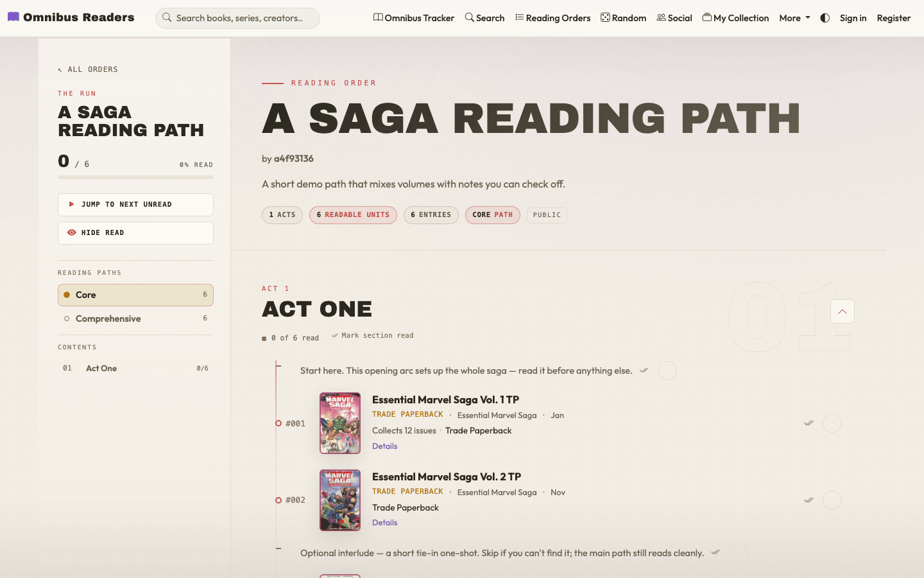Click Jump to Next Unread button

[135, 205]
